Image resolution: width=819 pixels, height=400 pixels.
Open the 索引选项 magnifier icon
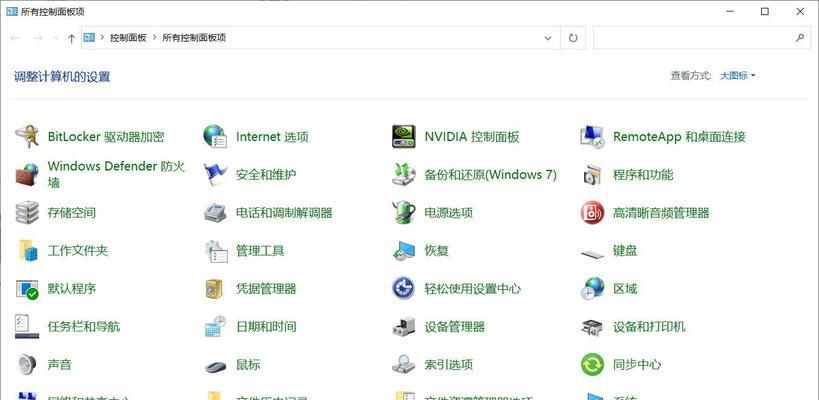click(x=404, y=364)
